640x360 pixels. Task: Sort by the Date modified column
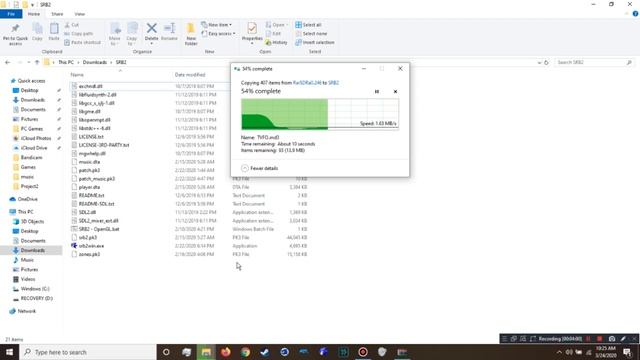point(190,75)
